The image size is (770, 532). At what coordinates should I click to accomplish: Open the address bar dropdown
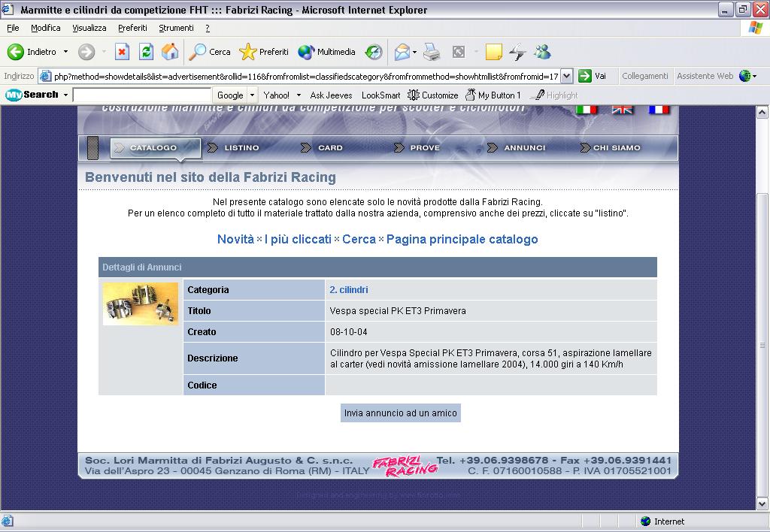[567, 76]
